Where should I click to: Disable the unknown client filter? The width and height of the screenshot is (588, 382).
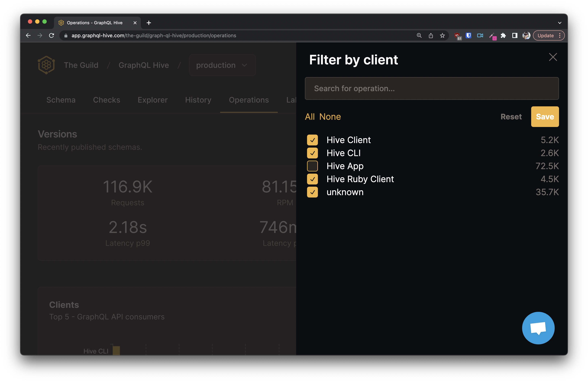tap(312, 192)
